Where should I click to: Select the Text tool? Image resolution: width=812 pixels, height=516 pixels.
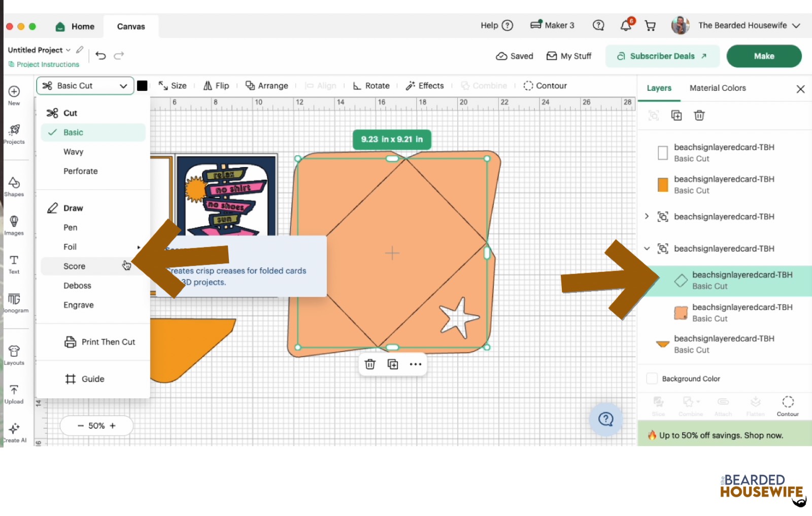click(x=14, y=264)
